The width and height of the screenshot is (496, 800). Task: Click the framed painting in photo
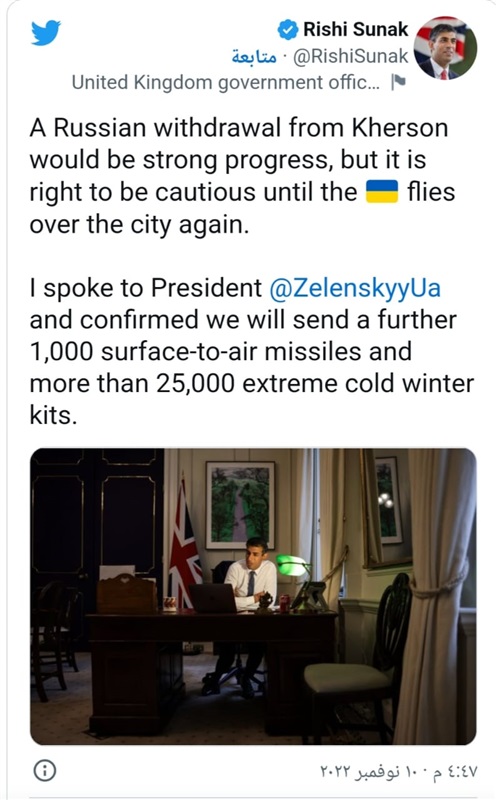(240, 505)
